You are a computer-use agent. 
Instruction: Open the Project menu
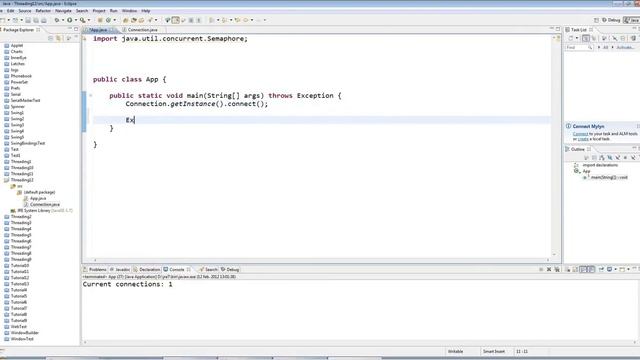[99, 11]
